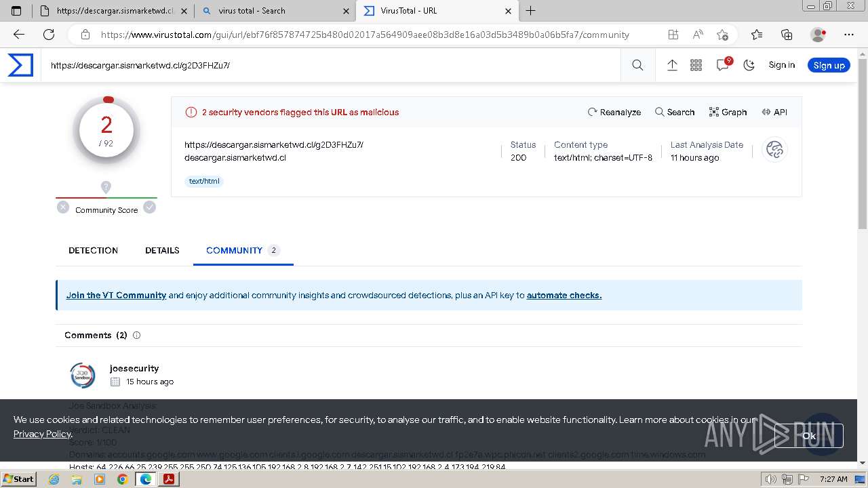Screen dimensions: 868x488
Task: Toggle dark mode moon icon
Action: click(x=749, y=65)
